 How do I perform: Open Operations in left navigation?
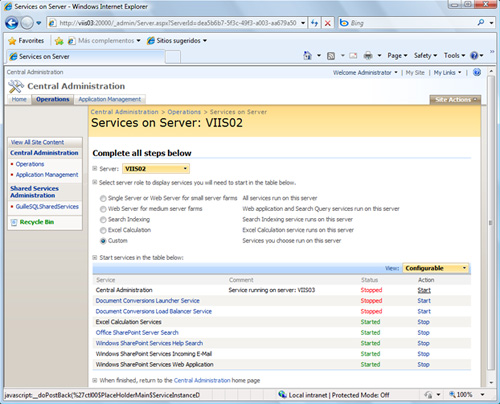tap(30, 164)
